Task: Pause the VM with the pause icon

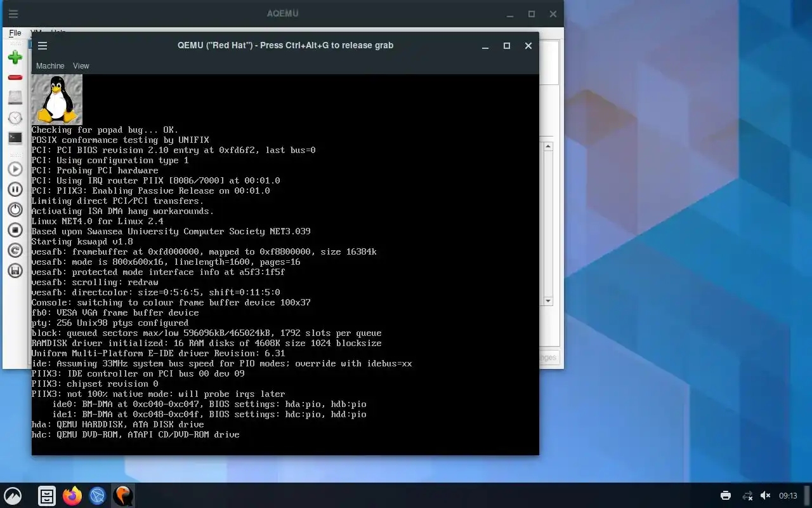Action: pyautogui.click(x=15, y=189)
